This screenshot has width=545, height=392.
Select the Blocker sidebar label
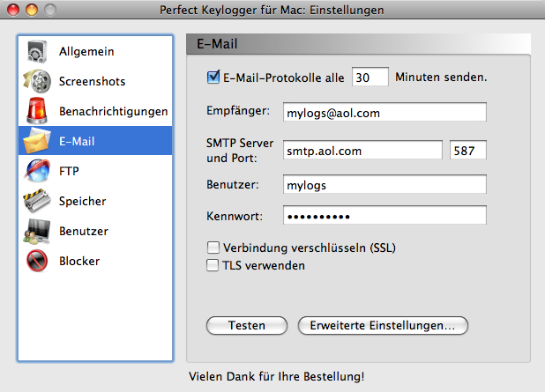tap(79, 261)
